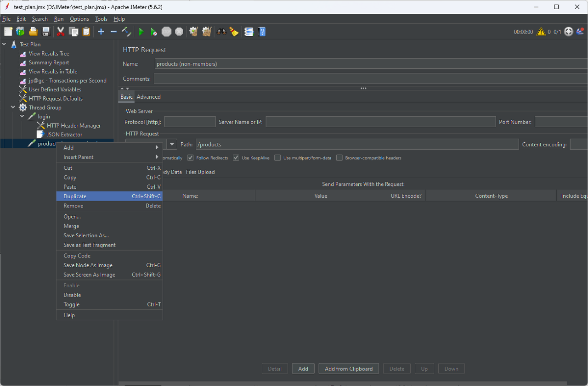This screenshot has width=588, height=386.
Task: Click the New test plan toolbar icon
Action: coord(8,32)
